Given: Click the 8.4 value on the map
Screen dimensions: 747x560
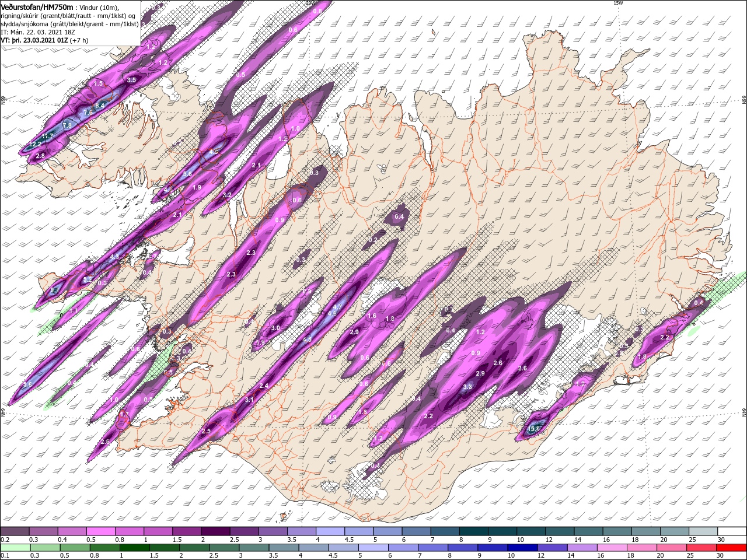Looking at the screenshot, I should coord(100,106).
